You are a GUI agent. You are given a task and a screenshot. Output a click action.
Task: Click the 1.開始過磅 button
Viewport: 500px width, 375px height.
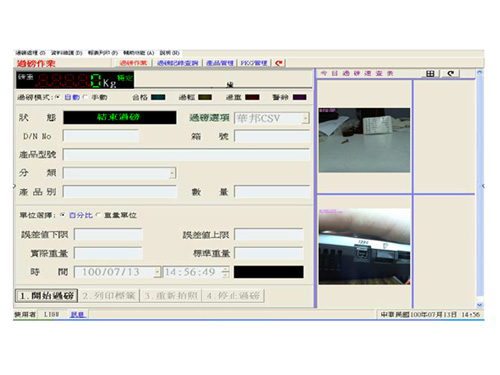tap(47, 296)
